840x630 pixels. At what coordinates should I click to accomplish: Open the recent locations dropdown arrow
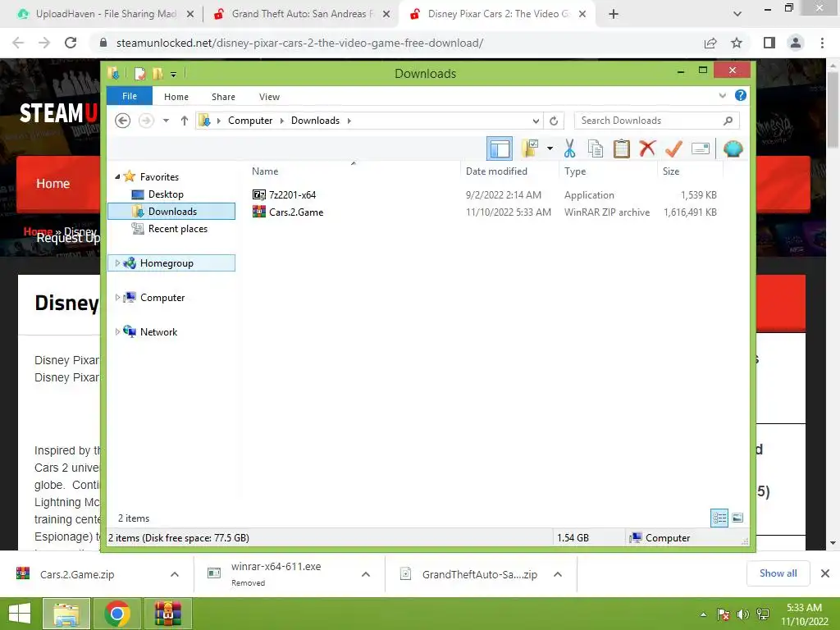(x=166, y=121)
